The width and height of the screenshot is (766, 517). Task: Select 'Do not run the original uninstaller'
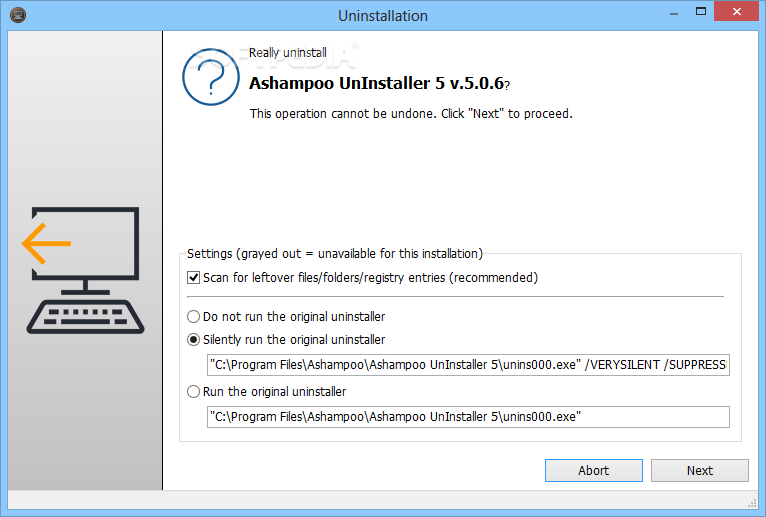(x=194, y=317)
